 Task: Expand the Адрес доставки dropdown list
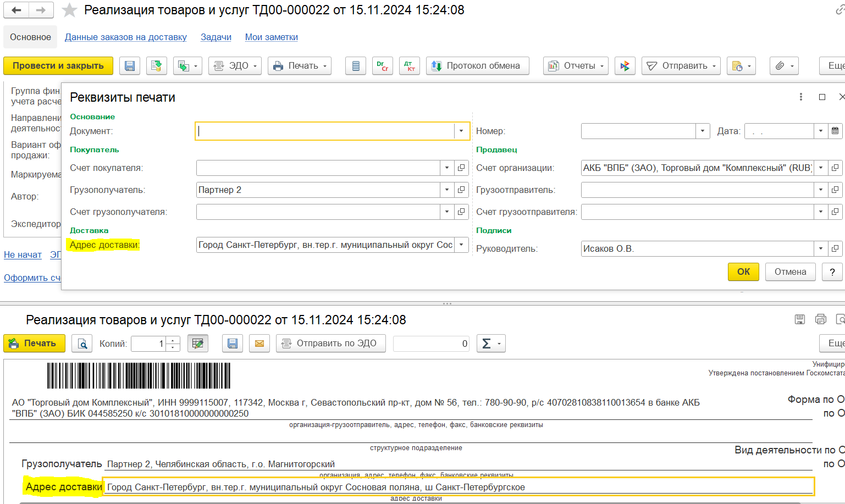pyautogui.click(x=461, y=245)
